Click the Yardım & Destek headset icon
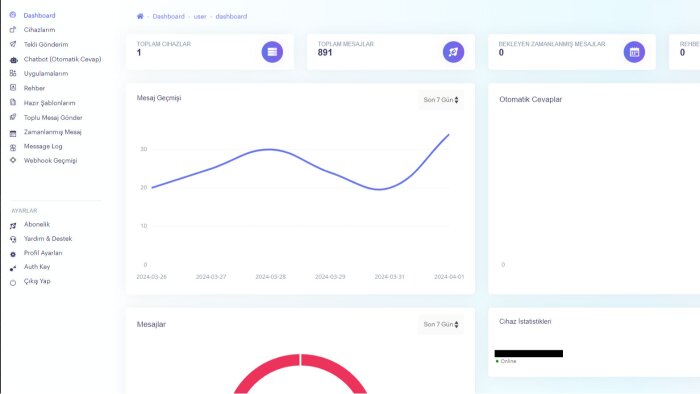The image size is (700, 394). point(12,239)
